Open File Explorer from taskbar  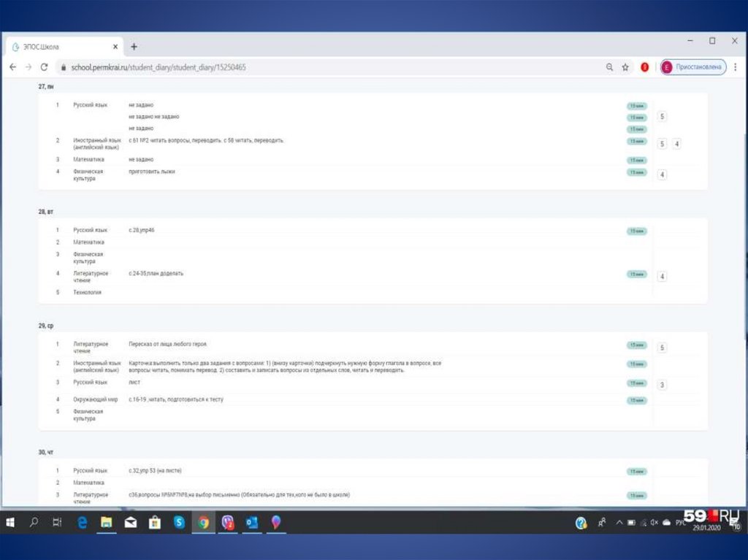point(106,523)
